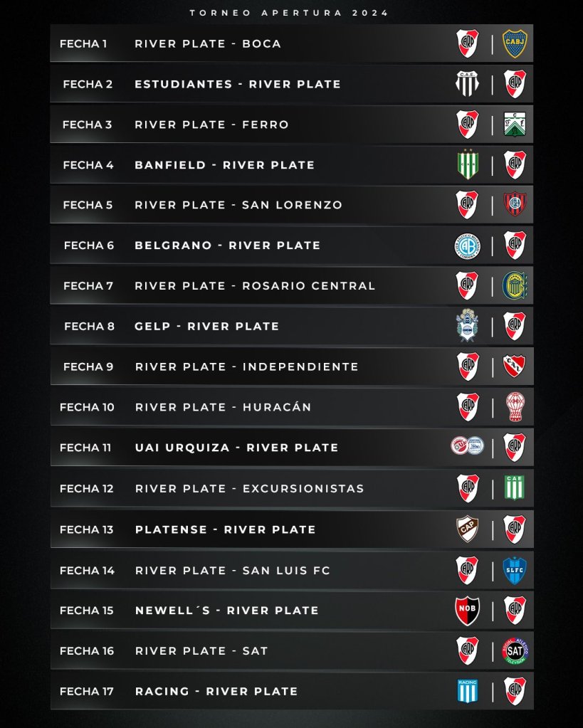
Task: Click the SAT round logo
Action: [515, 650]
